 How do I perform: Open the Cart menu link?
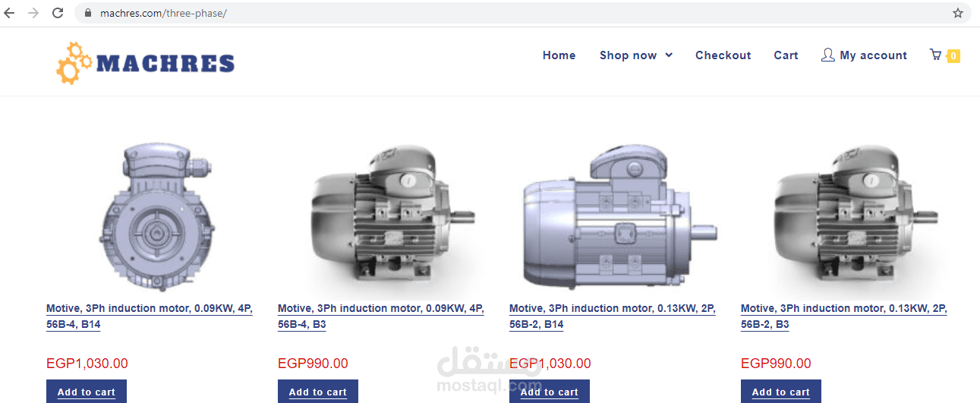(786, 55)
